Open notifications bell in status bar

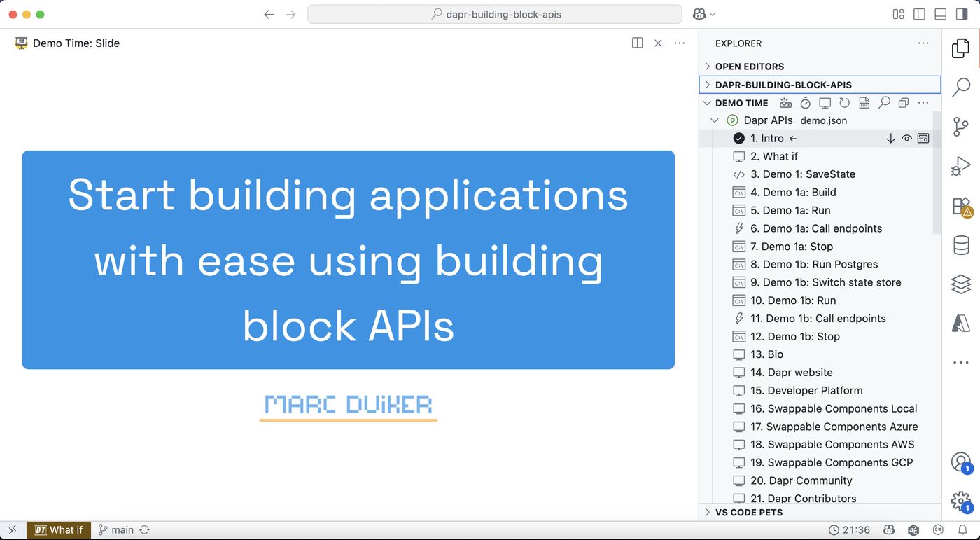962,530
